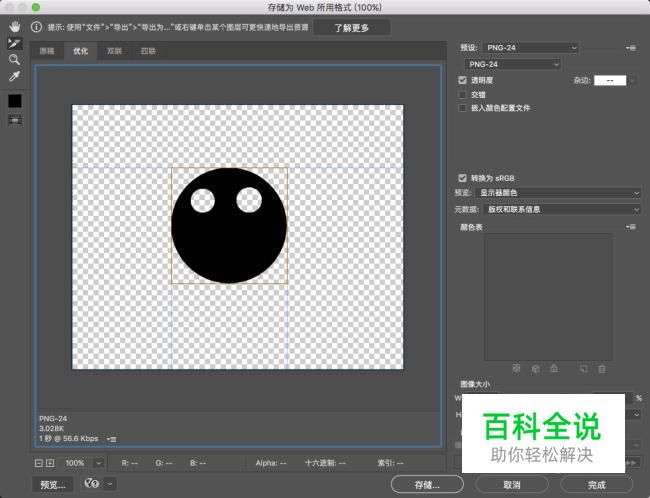
Task: Toggle the 转换为 sRGB checkbox
Action: 462,177
